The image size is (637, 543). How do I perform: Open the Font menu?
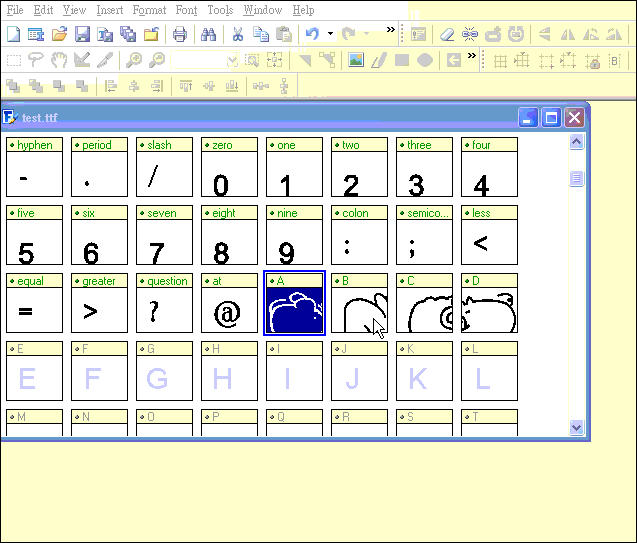point(186,10)
